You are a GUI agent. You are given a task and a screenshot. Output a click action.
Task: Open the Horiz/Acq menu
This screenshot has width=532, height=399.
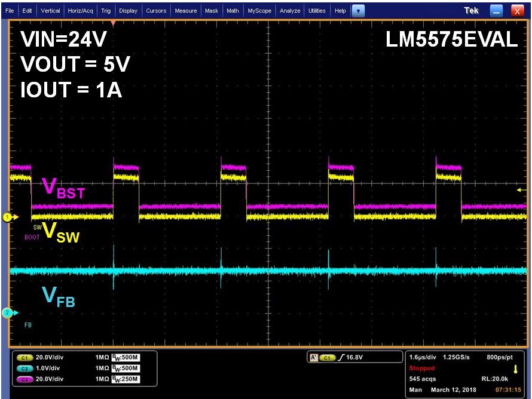tap(81, 11)
